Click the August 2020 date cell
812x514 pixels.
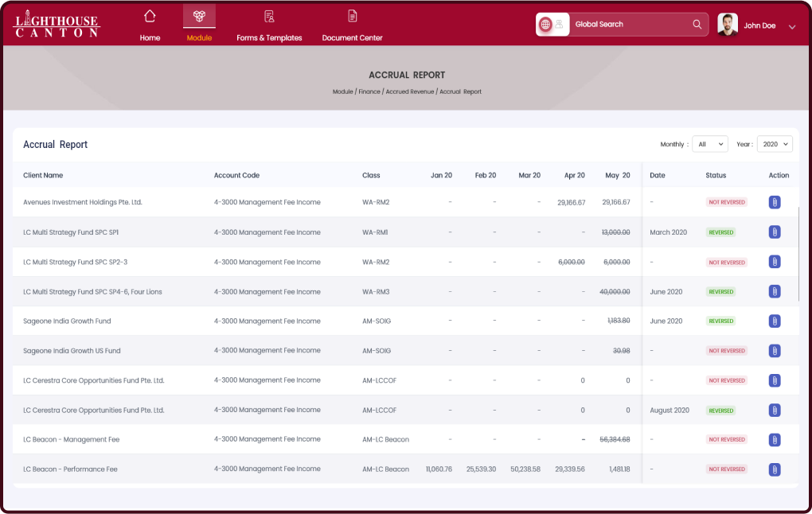[669, 411]
